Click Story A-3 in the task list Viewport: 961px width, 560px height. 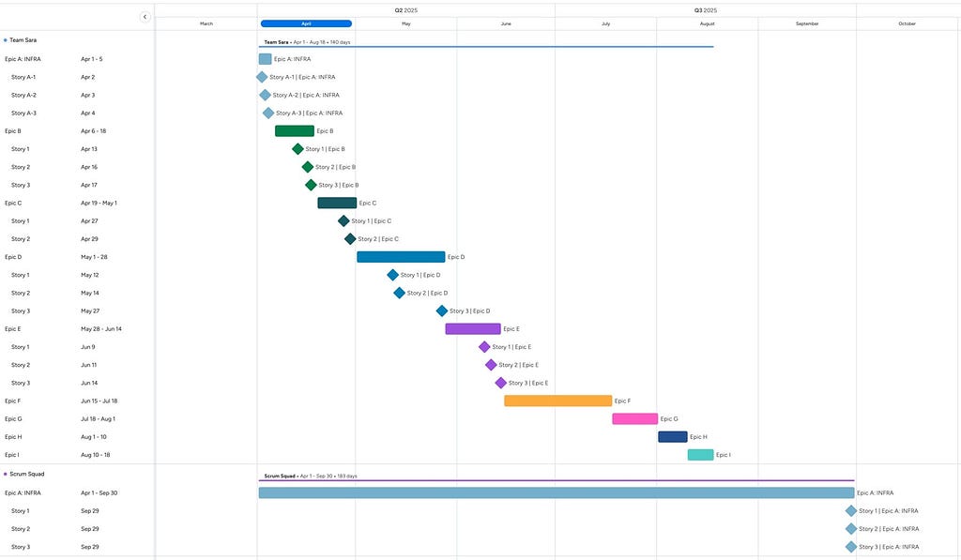coord(23,114)
